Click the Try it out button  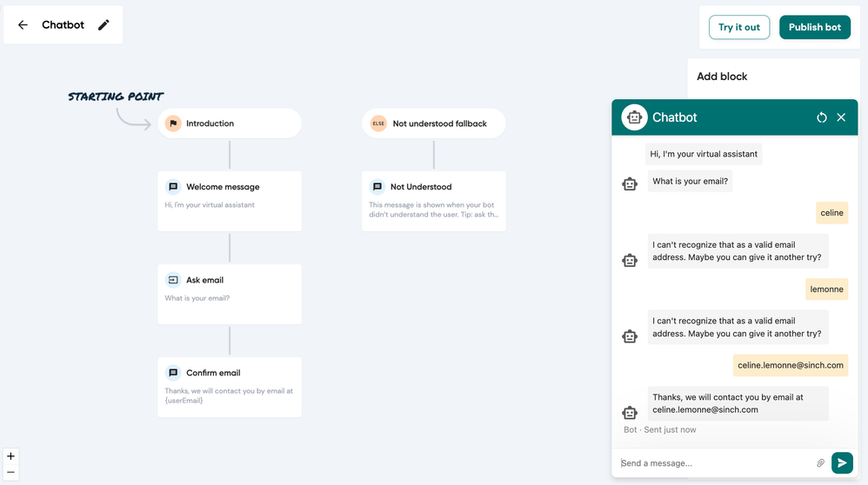[x=739, y=27]
